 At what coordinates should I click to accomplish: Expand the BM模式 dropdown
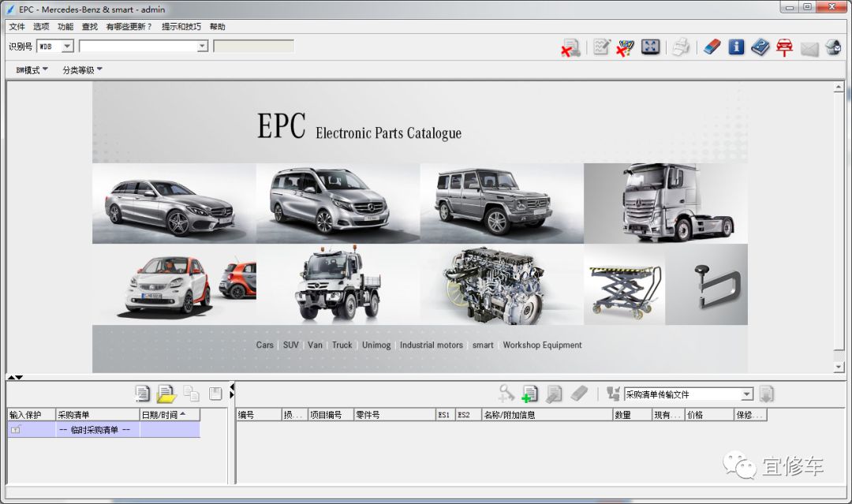[x=32, y=70]
